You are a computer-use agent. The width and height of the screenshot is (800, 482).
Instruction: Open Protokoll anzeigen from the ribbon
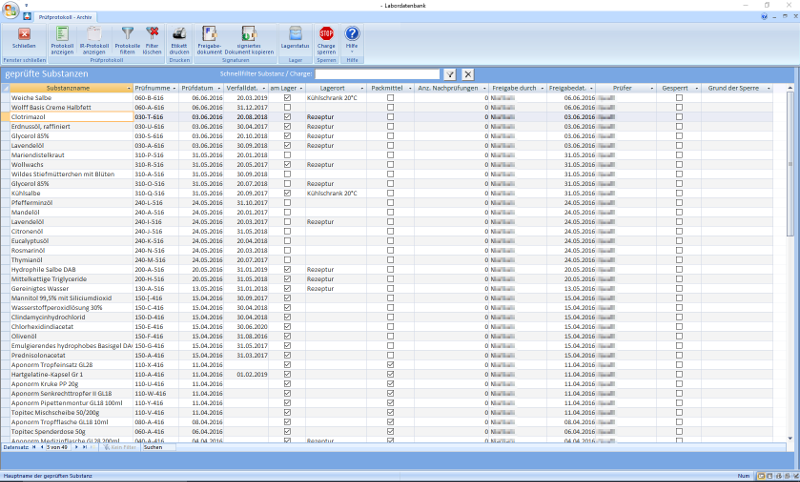[62, 35]
